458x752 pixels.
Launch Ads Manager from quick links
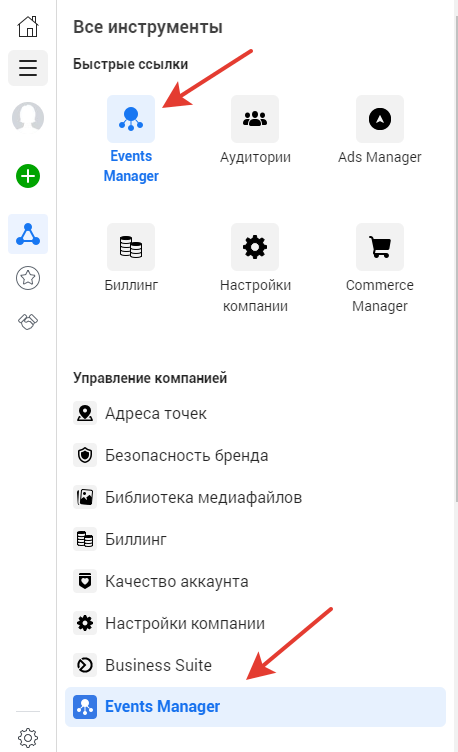380,130
